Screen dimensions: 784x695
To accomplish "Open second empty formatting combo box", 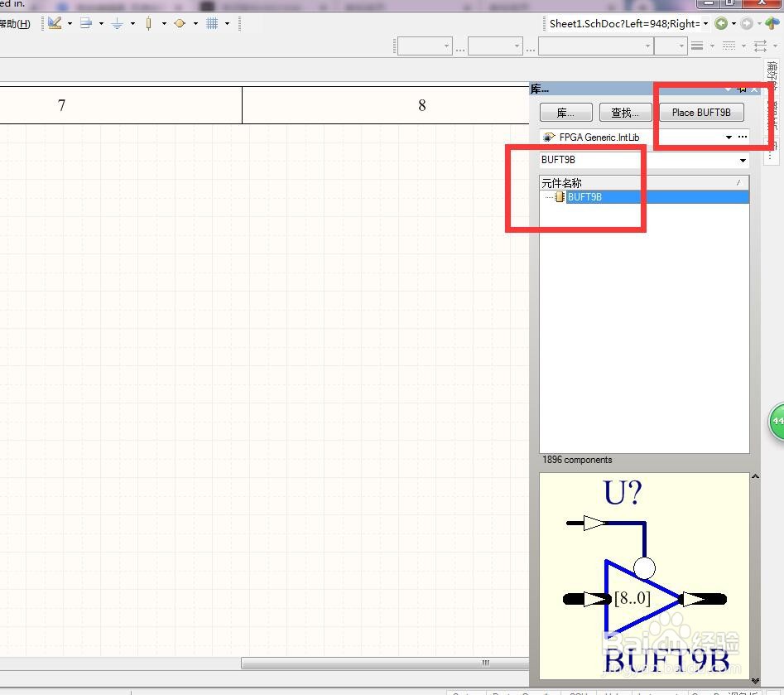I will (x=495, y=46).
